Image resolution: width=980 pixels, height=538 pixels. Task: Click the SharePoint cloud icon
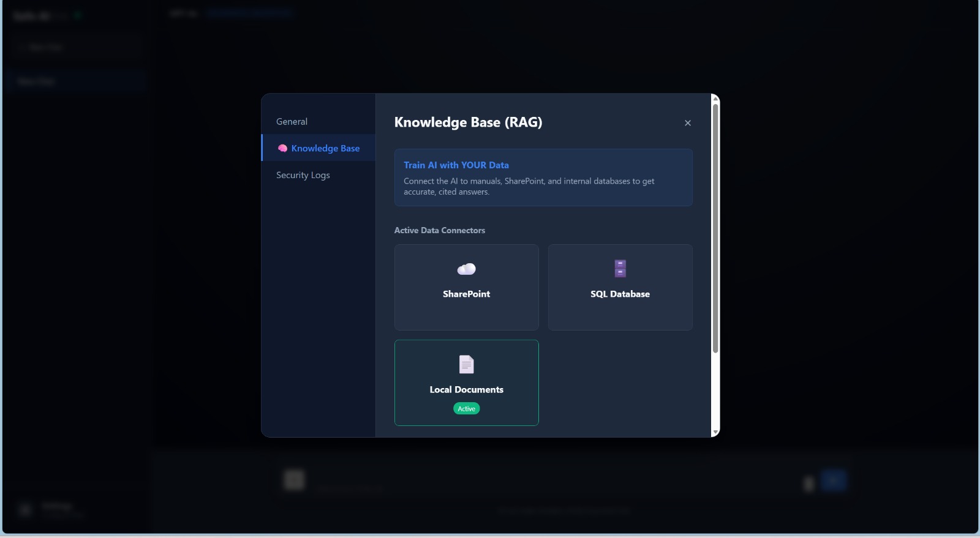point(466,269)
